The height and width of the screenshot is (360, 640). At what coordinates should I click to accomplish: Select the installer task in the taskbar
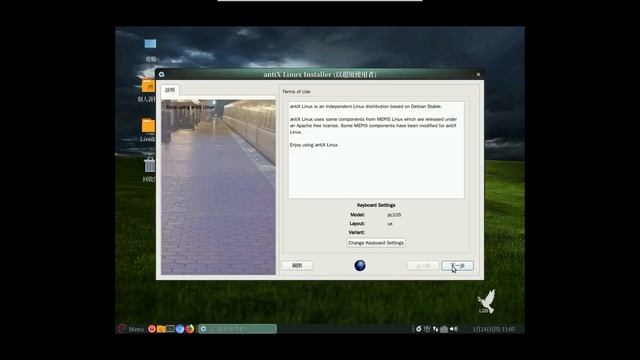[x=238, y=329]
